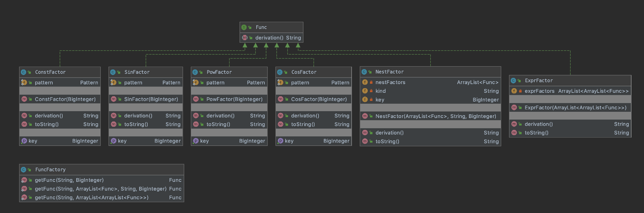Click the method icon beside Func's derivation()
Viewport: 644px width, 213px height.
(x=245, y=38)
